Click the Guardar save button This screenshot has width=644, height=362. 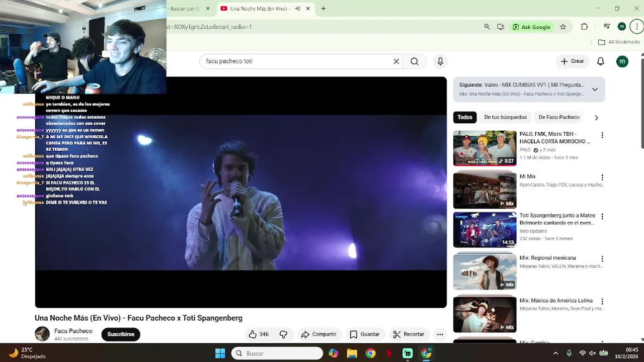point(365,334)
